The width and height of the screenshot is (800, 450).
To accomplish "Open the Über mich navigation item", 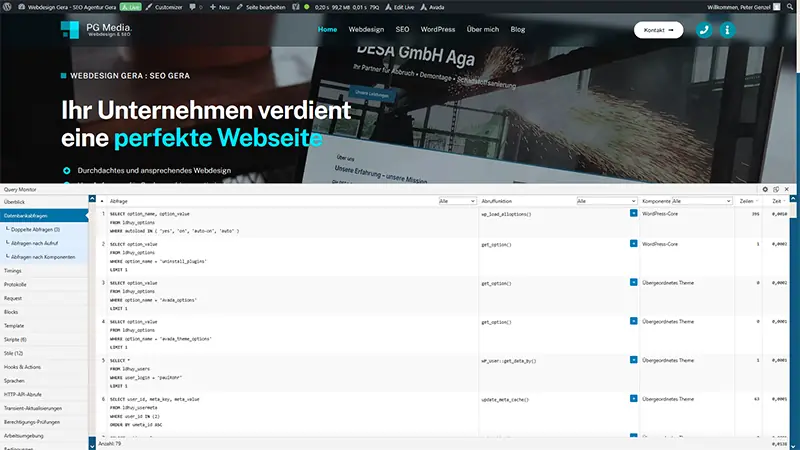I will pyautogui.click(x=483, y=30).
